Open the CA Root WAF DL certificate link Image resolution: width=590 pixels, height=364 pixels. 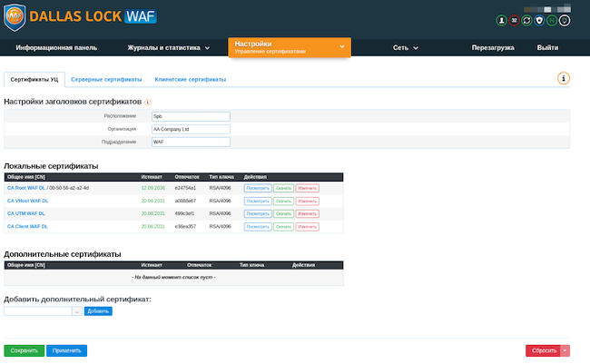click(x=26, y=188)
